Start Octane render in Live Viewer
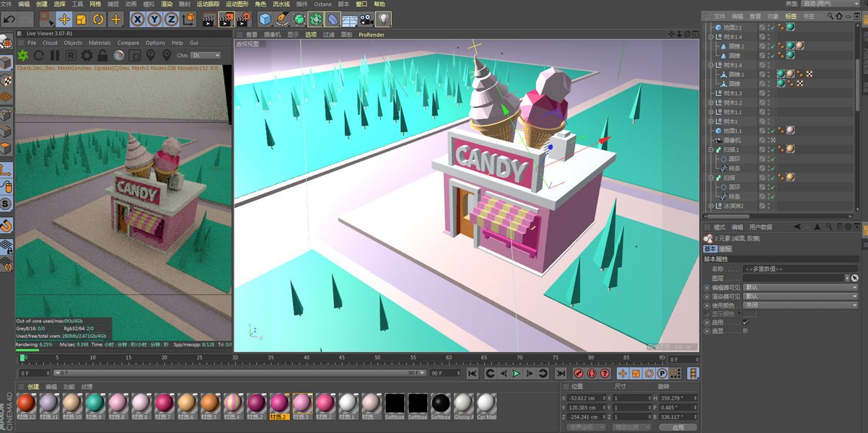The width and height of the screenshot is (868, 433). coord(23,55)
